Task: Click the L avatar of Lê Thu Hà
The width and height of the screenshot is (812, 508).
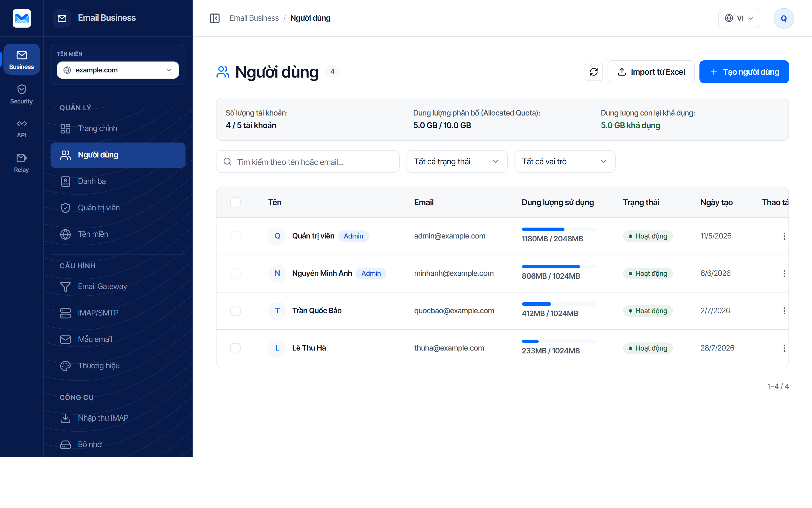Action: click(277, 348)
